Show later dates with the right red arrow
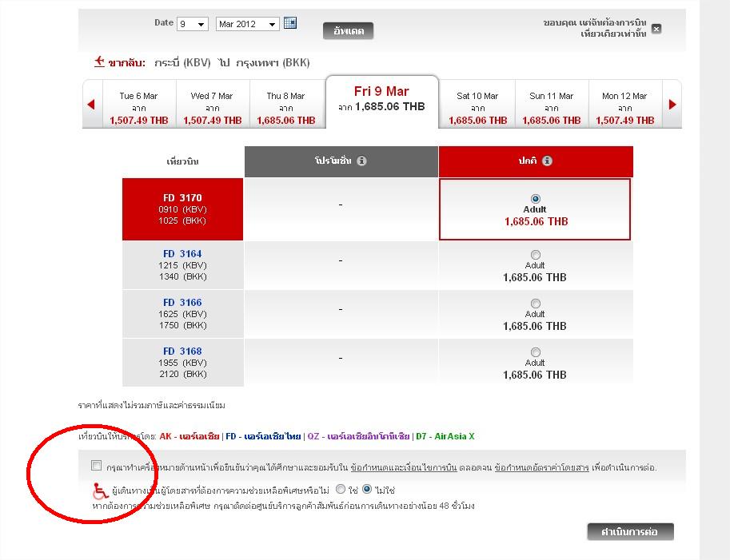 point(672,104)
